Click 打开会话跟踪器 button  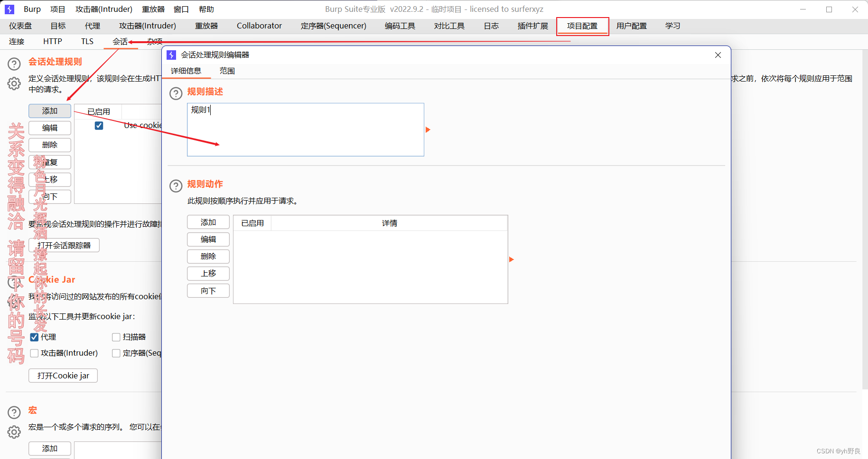pyautogui.click(x=64, y=246)
